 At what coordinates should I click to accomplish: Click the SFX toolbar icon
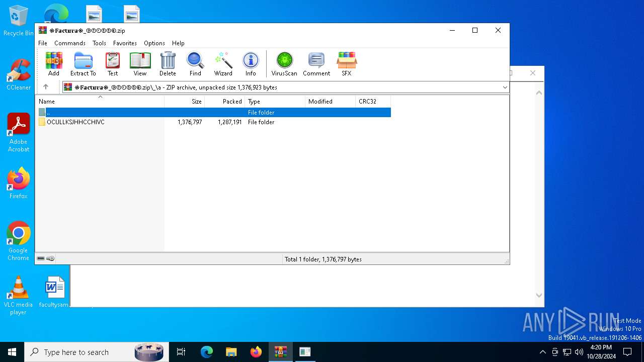(x=347, y=64)
